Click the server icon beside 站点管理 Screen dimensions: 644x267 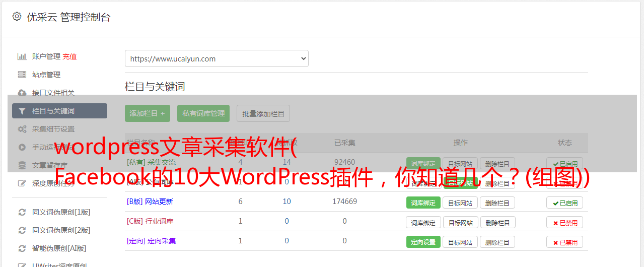point(22,75)
